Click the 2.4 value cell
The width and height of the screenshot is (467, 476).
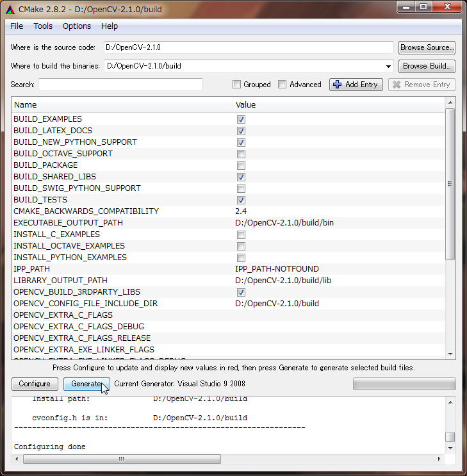[x=241, y=211]
